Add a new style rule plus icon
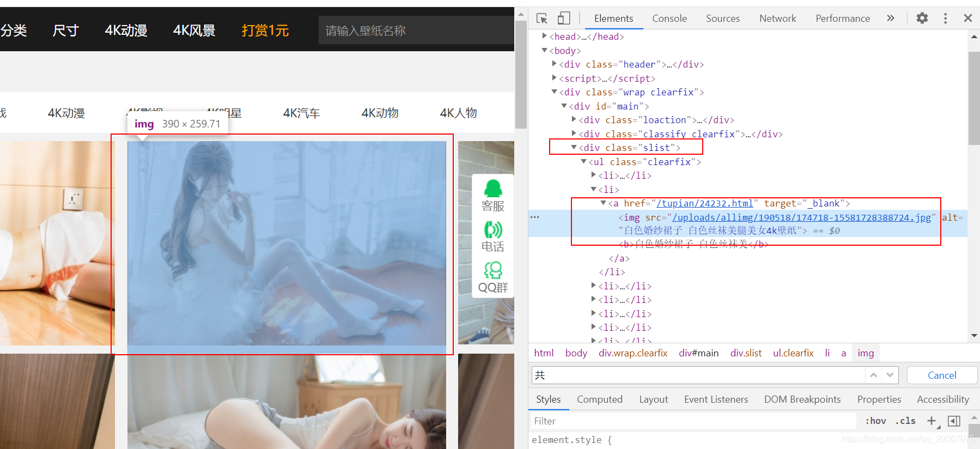 [932, 421]
